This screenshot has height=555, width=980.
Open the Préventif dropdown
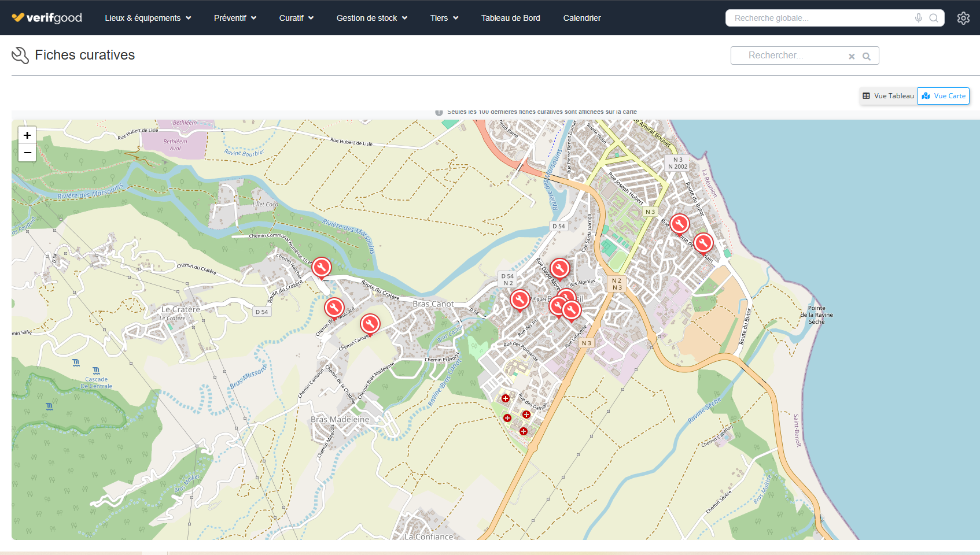235,18
